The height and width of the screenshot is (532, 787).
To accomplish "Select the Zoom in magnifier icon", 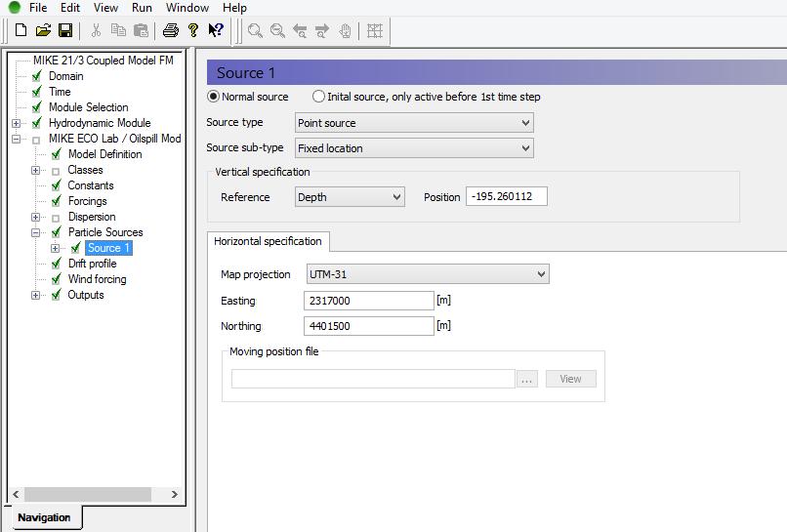I will 255,30.
